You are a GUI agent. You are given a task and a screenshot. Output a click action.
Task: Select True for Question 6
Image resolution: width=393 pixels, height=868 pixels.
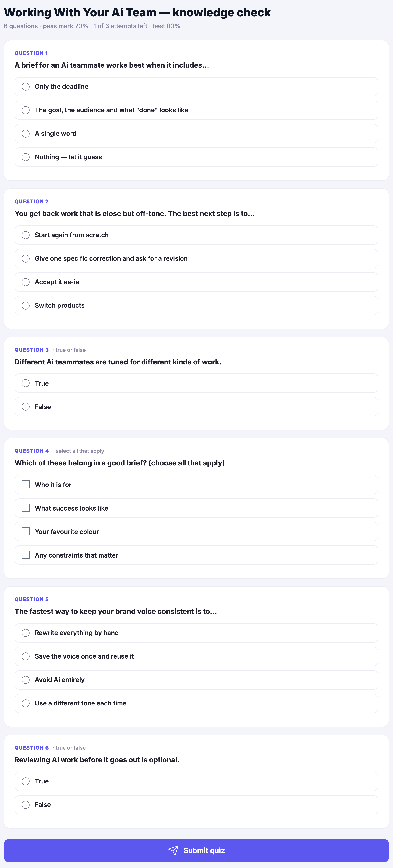click(x=196, y=781)
